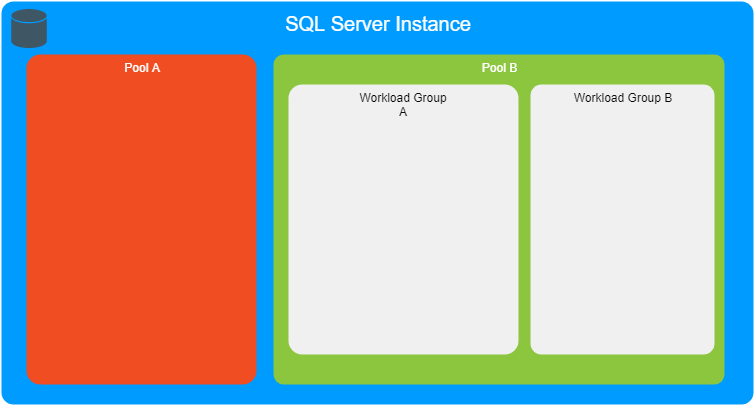This screenshot has height=405, width=754.
Task: Click the lone "A" under Workload Group
Action: tap(403, 112)
